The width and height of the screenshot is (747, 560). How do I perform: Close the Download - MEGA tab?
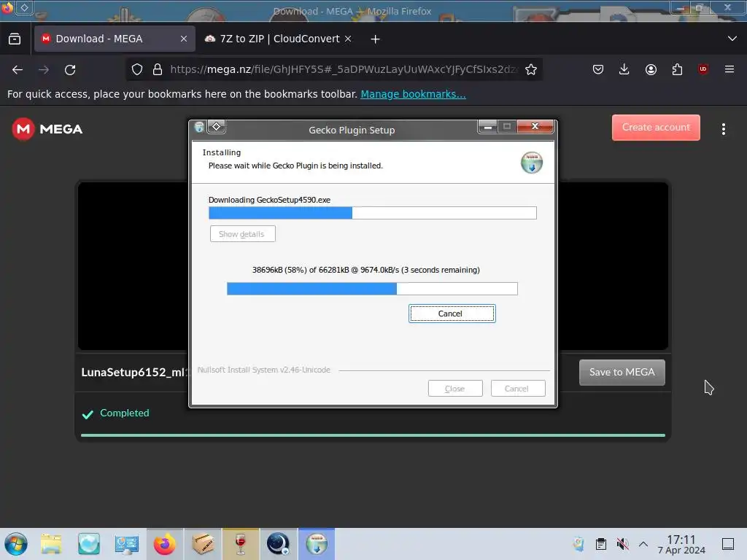coord(183,39)
